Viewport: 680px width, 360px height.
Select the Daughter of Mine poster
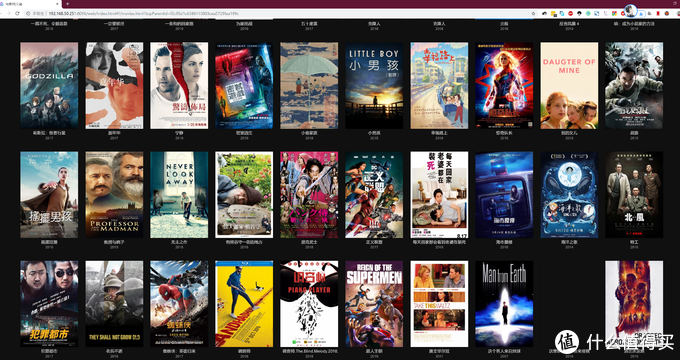569,85
